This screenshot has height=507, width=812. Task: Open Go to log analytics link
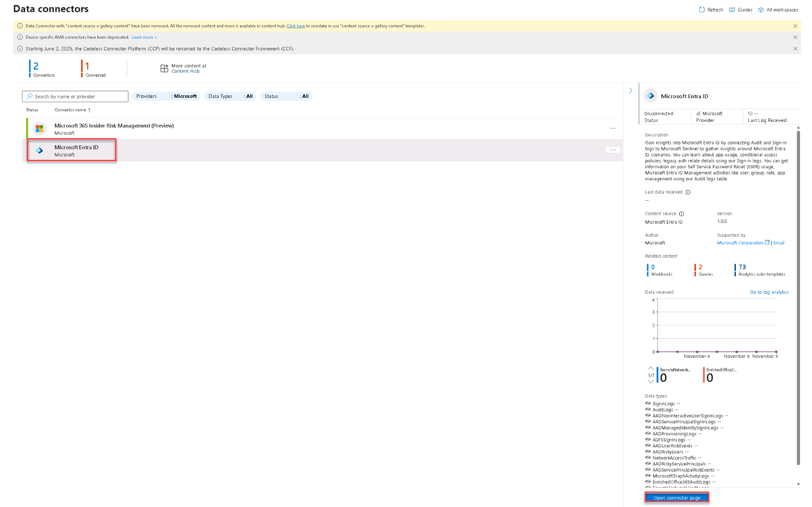pos(769,292)
